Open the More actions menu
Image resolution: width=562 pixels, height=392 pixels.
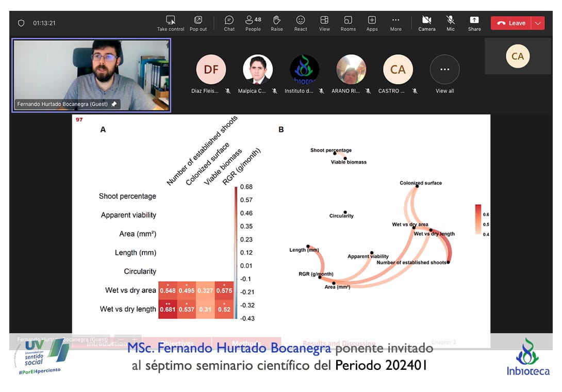395,23
